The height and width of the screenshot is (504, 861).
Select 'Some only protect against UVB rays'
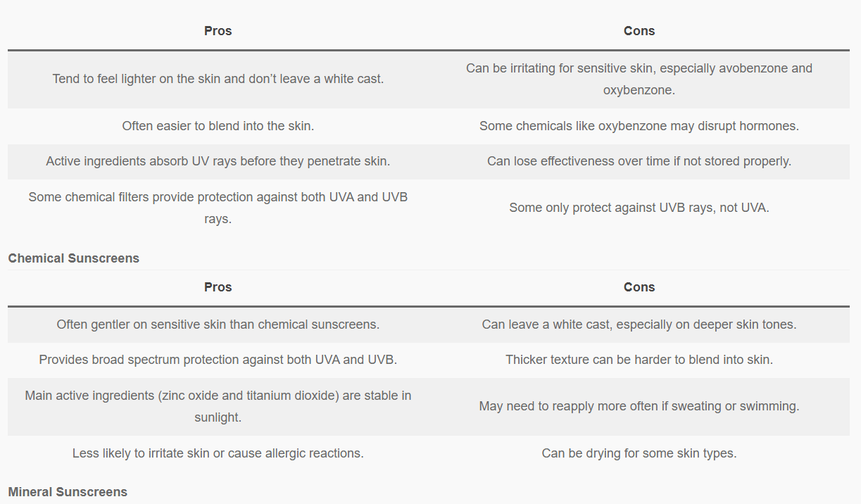(639, 208)
